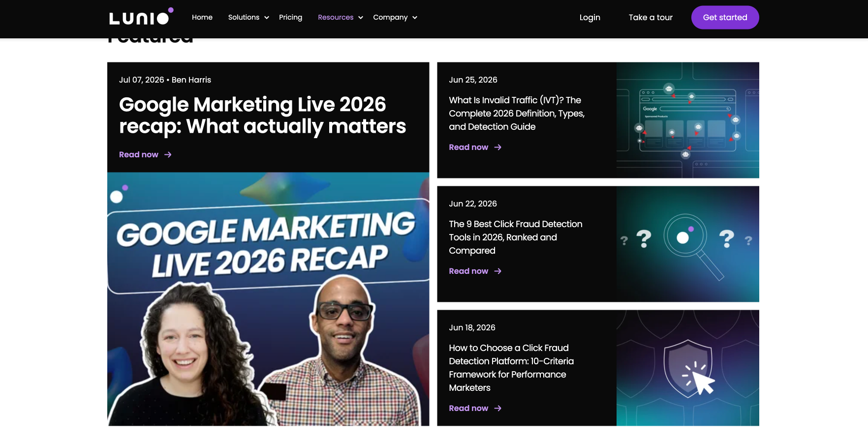Open the Google Marketing Live 2026 Recap image

268,299
